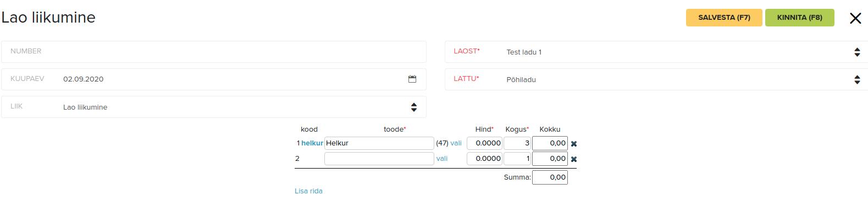Click the Kuupaev date field
868x200 pixels.
point(214,79)
